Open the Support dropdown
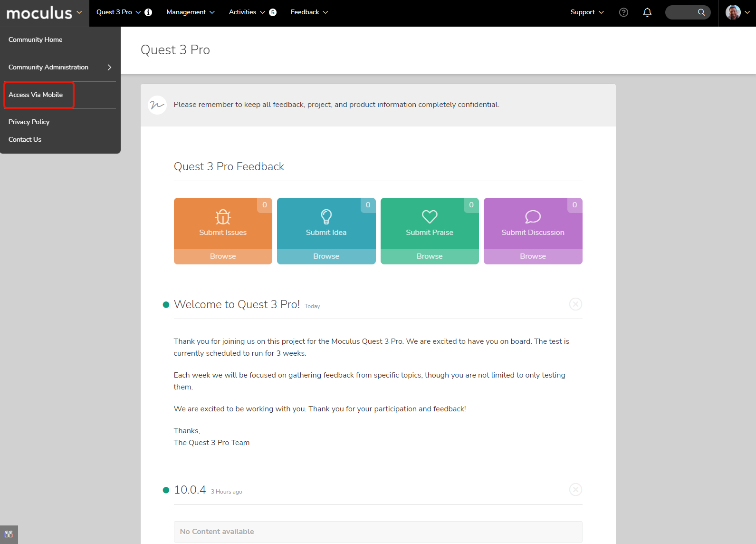 587,12
